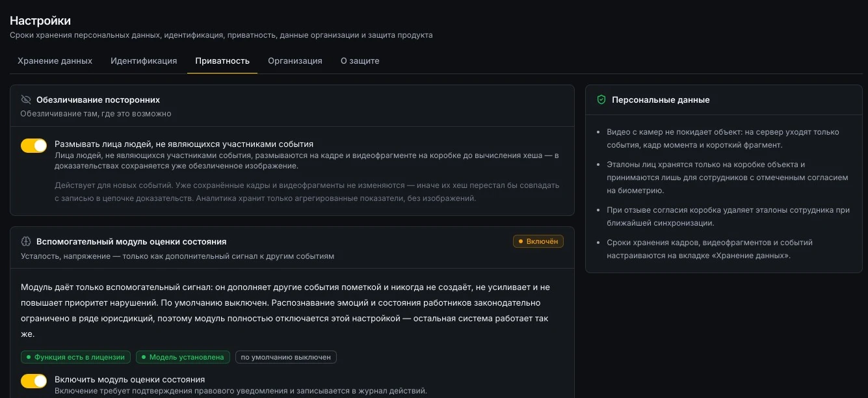
Task: Click the green shield icon beside Персональные данные
Action: (x=601, y=99)
